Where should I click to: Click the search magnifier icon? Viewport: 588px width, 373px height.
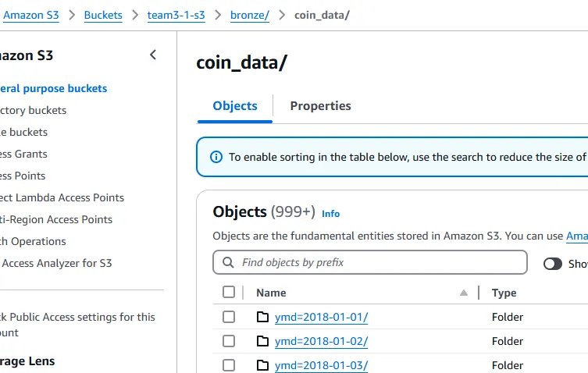228,262
